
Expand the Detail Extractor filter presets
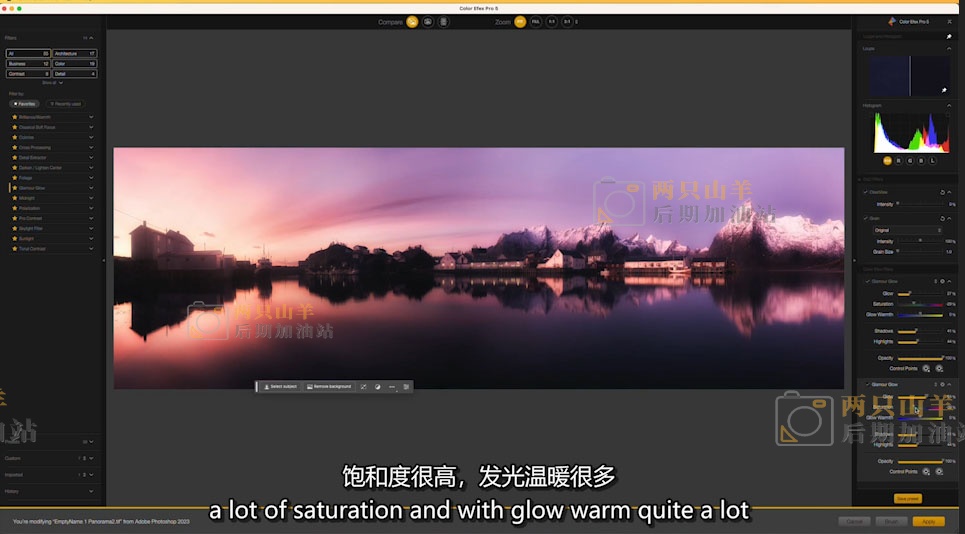91,158
